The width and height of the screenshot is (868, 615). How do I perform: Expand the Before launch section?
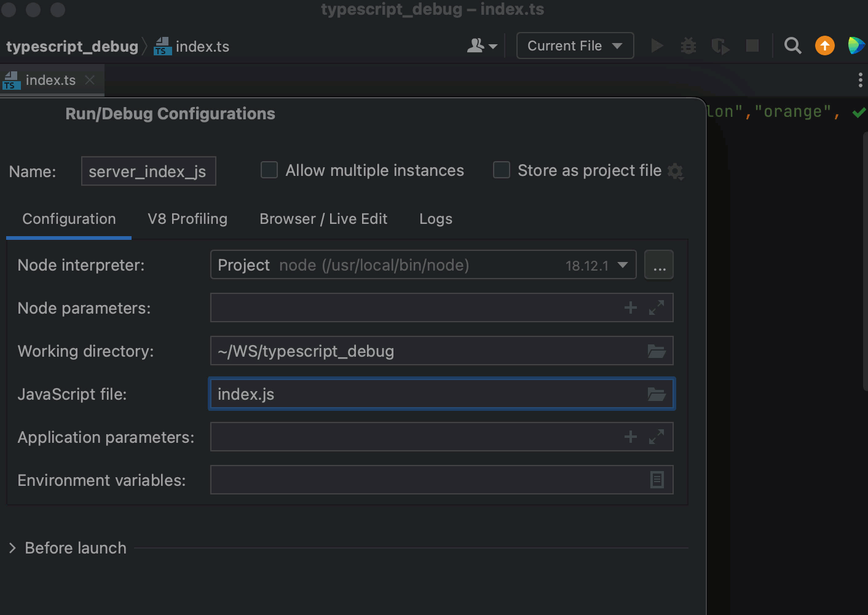click(x=12, y=548)
